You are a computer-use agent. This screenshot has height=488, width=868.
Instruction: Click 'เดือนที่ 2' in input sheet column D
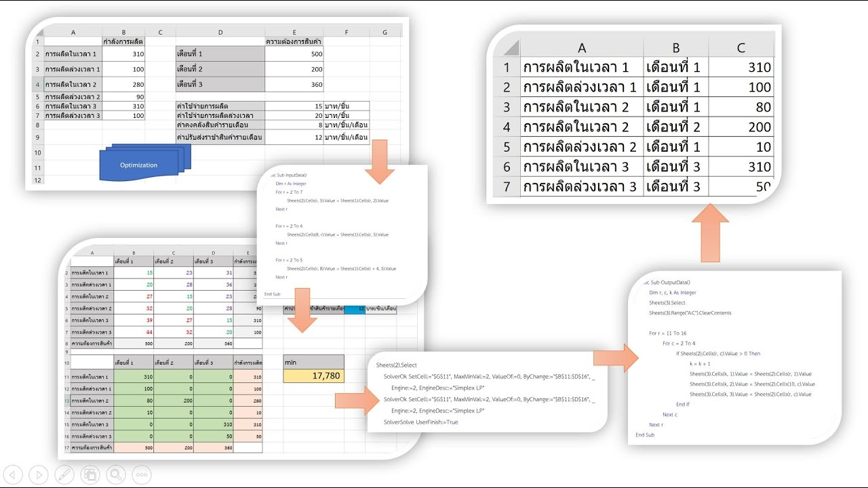(x=220, y=69)
